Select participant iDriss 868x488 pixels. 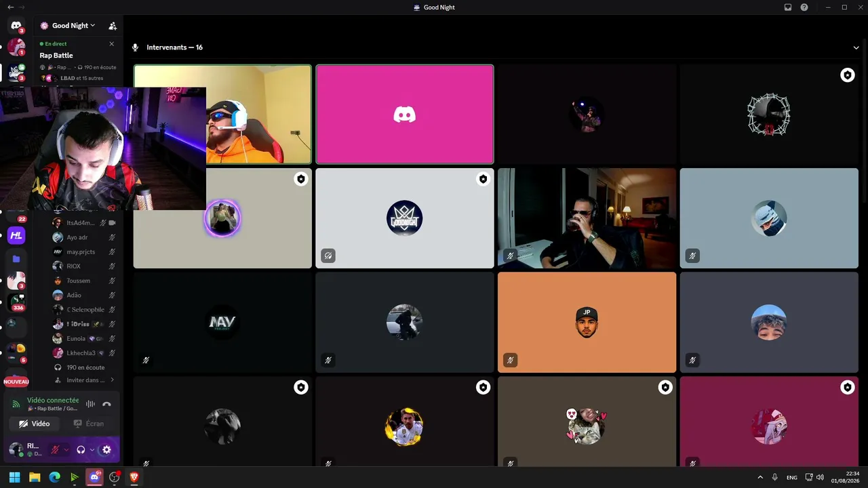84,324
